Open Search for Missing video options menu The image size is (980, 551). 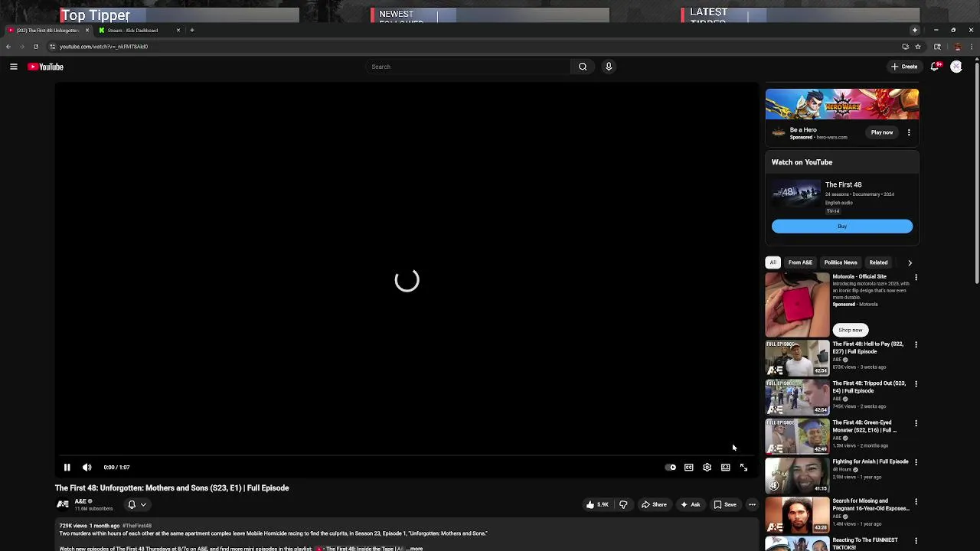916,502
